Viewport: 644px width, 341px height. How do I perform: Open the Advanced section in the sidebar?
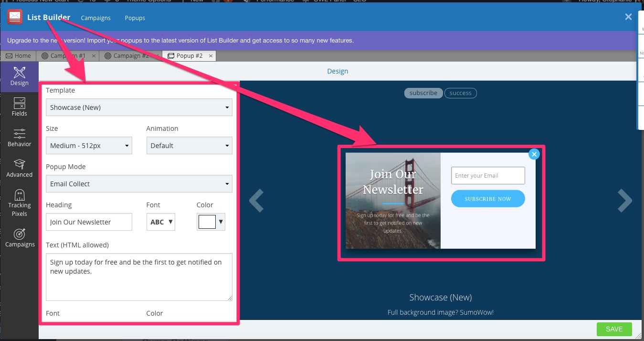(x=19, y=168)
